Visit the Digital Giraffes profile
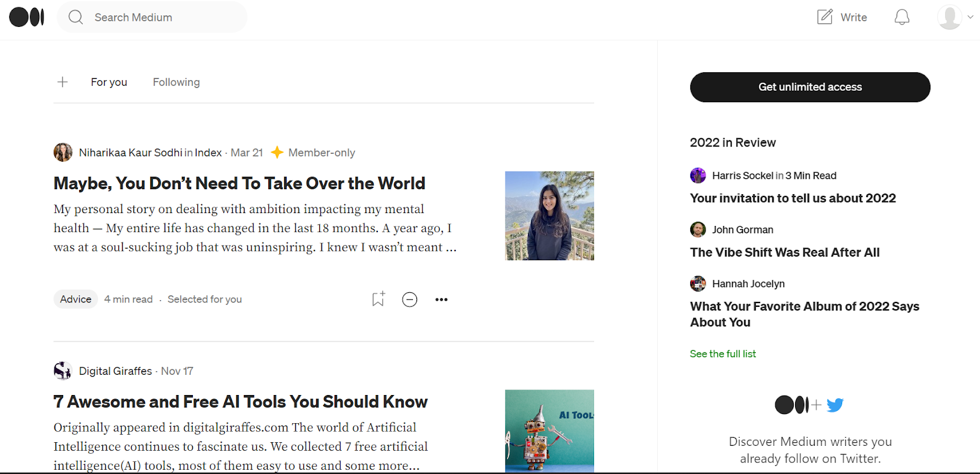This screenshot has height=474, width=980. tap(115, 371)
